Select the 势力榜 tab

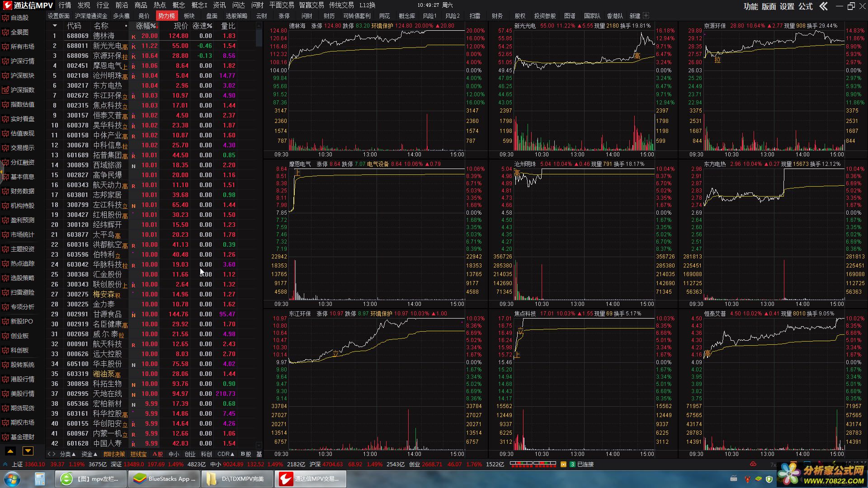(x=166, y=16)
